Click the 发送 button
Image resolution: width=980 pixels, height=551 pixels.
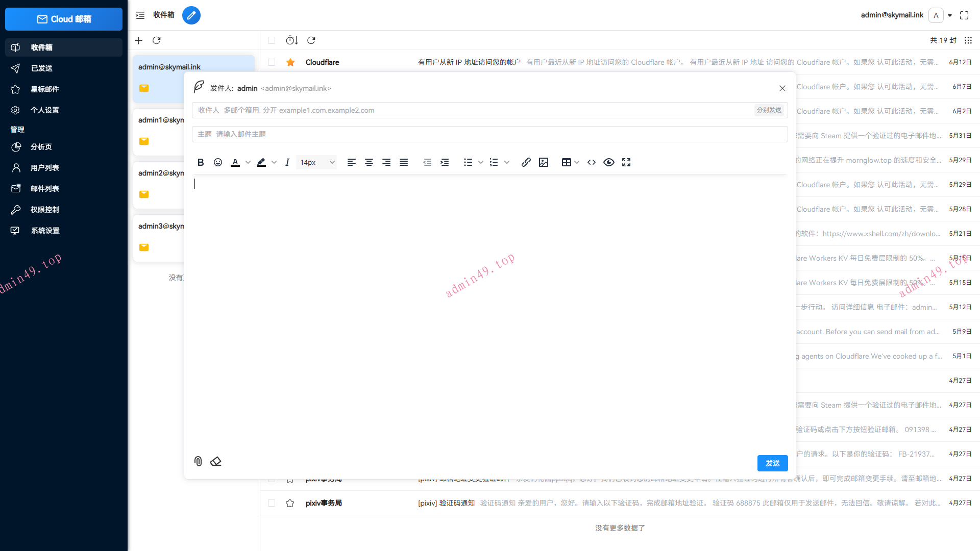[772, 463]
